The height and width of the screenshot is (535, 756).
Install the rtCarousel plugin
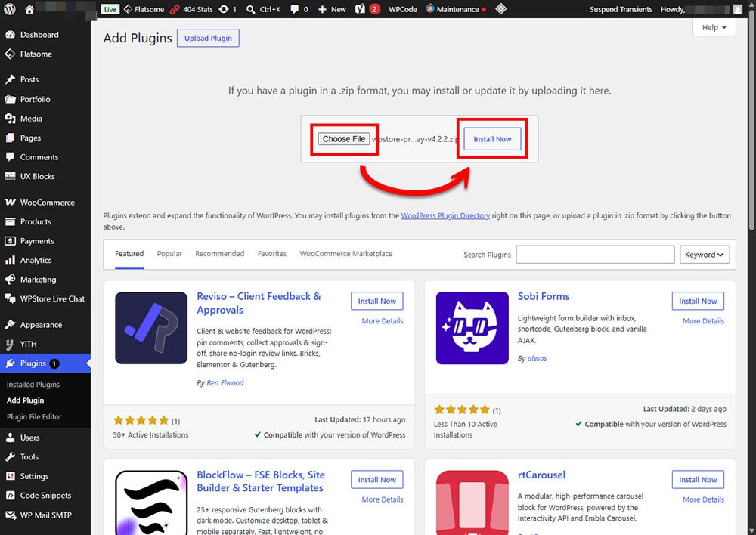click(698, 480)
